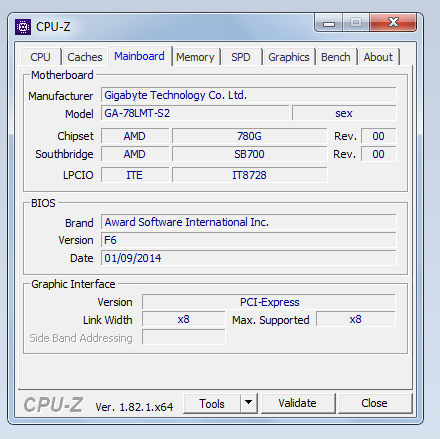Switch to the CPU tab
440x439 pixels.
[x=40, y=57]
